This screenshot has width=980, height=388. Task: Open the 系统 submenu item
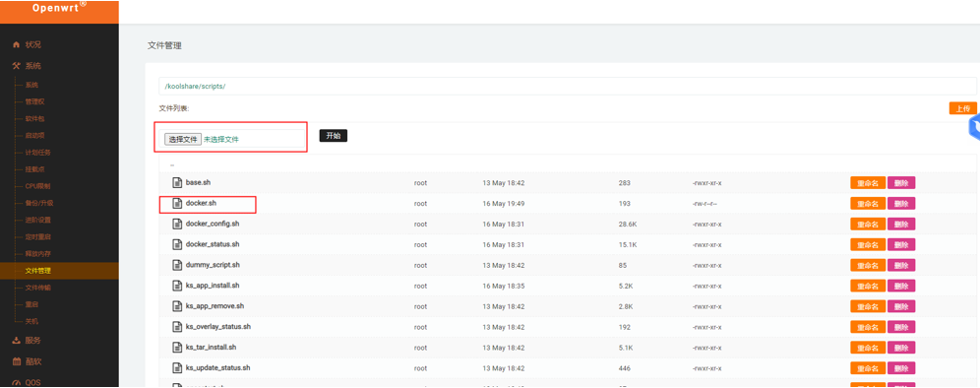tap(31, 85)
